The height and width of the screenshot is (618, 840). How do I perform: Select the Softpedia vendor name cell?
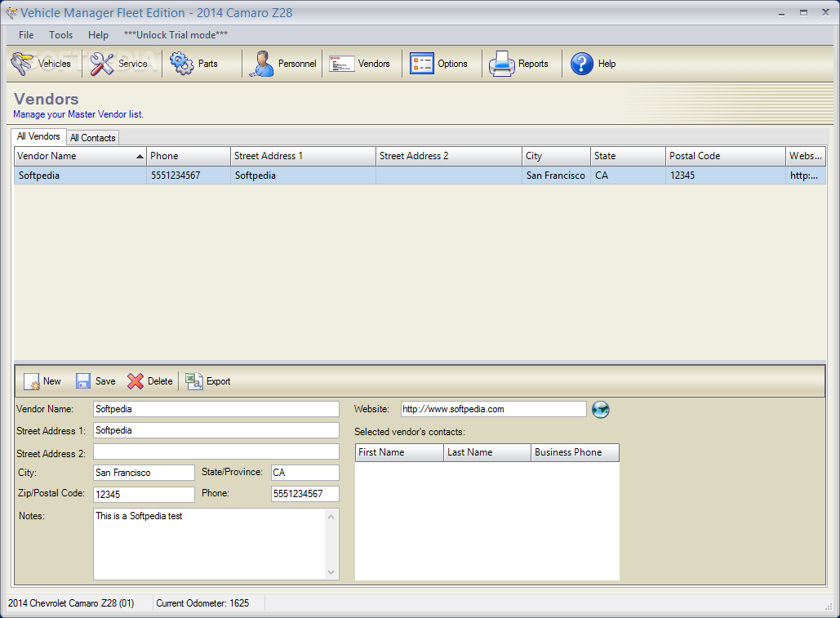[x=80, y=176]
